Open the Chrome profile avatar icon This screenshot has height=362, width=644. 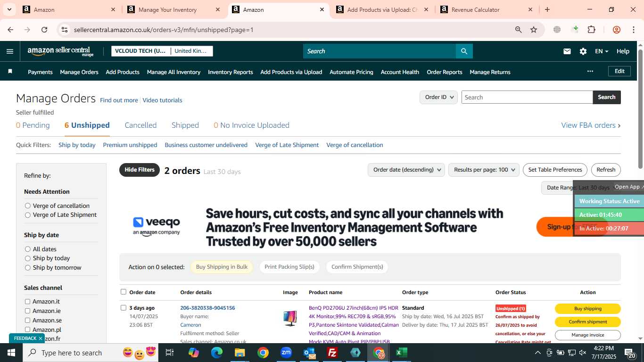616,30
